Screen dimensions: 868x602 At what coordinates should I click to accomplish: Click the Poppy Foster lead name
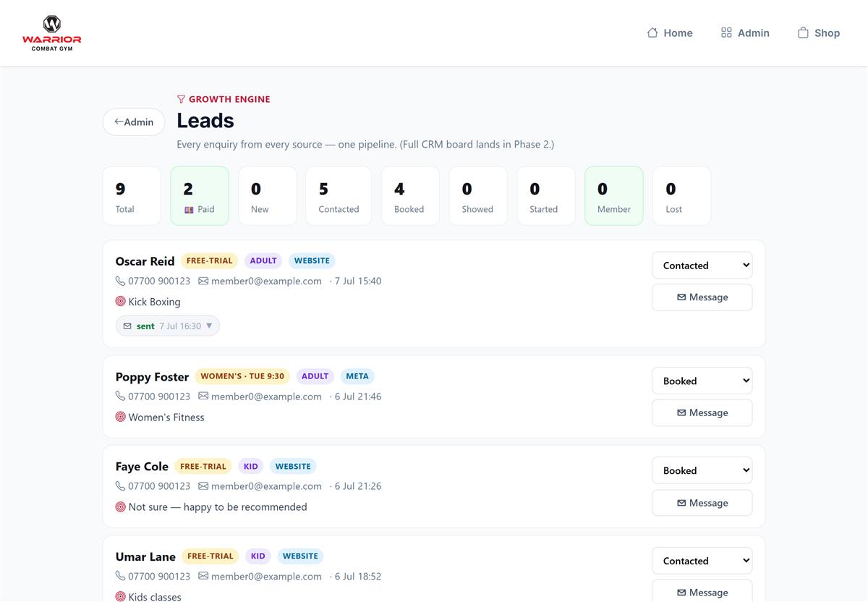(x=152, y=377)
